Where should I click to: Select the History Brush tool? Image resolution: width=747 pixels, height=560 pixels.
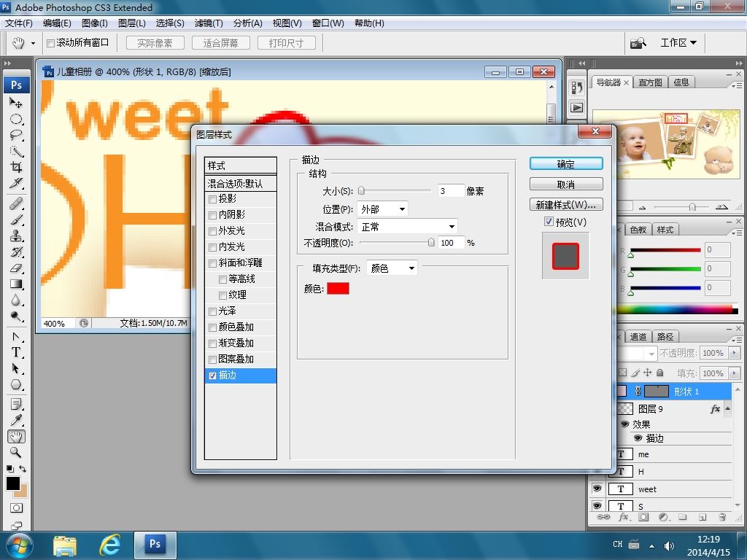[x=16, y=252]
